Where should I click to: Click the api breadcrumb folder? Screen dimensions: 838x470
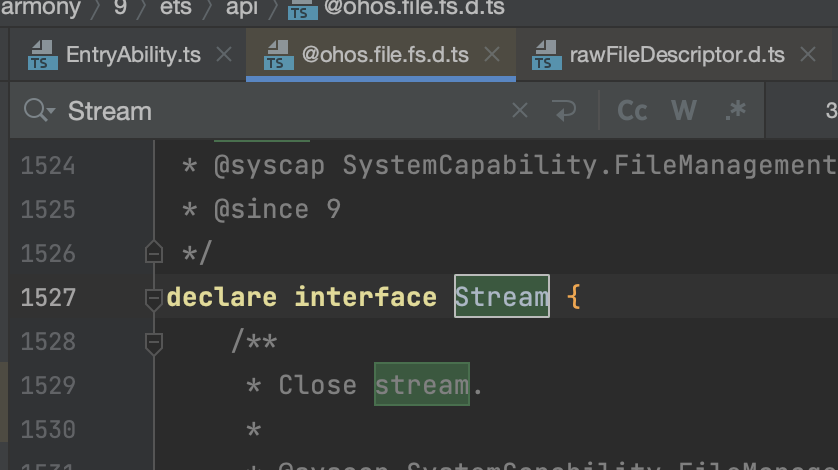(x=242, y=9)
